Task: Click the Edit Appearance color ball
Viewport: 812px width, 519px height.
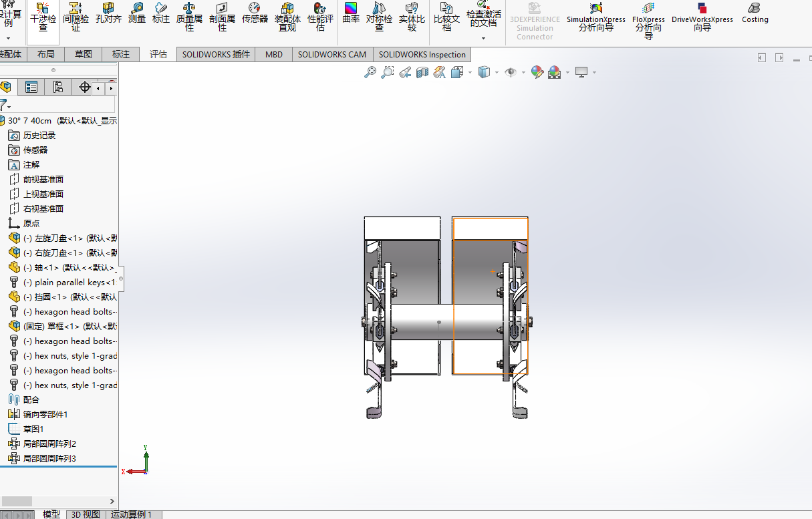Action: tap(537, 72)
